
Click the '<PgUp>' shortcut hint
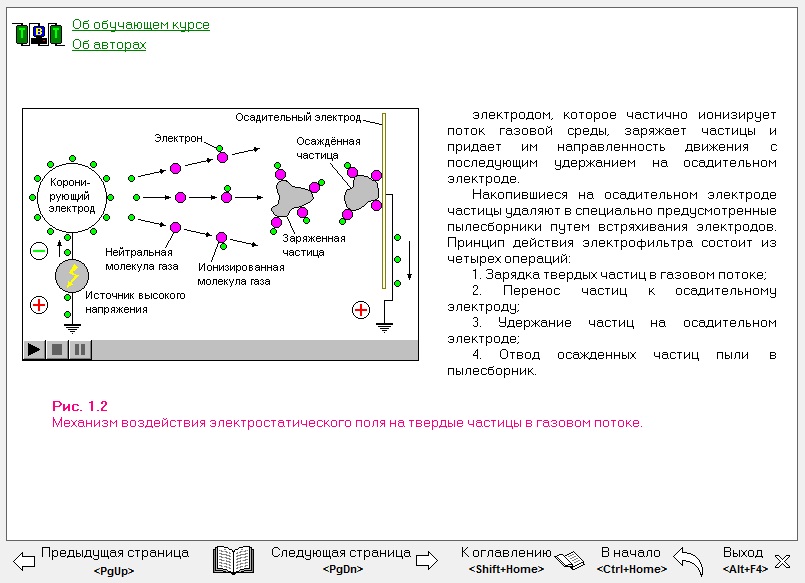114,571
